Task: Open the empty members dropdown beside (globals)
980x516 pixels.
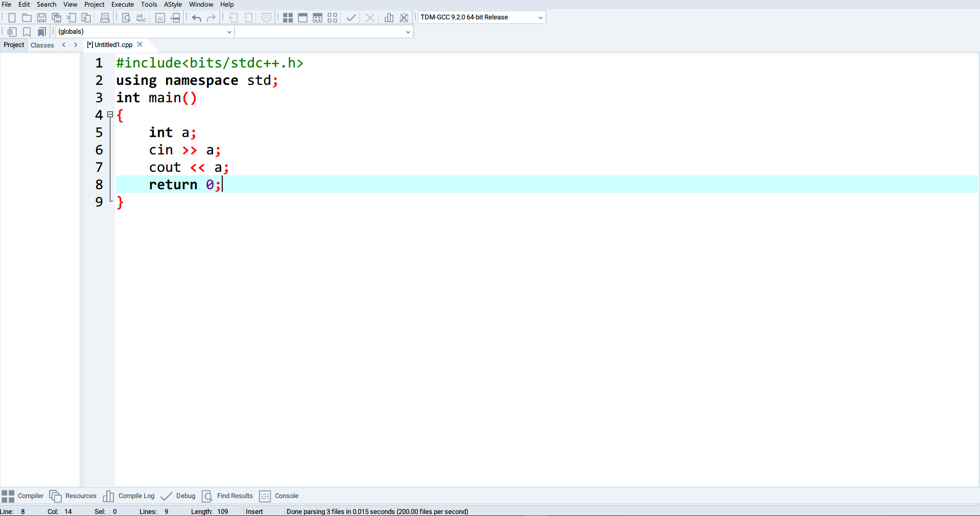Action: pyautogui.click(x=408, y=32)
